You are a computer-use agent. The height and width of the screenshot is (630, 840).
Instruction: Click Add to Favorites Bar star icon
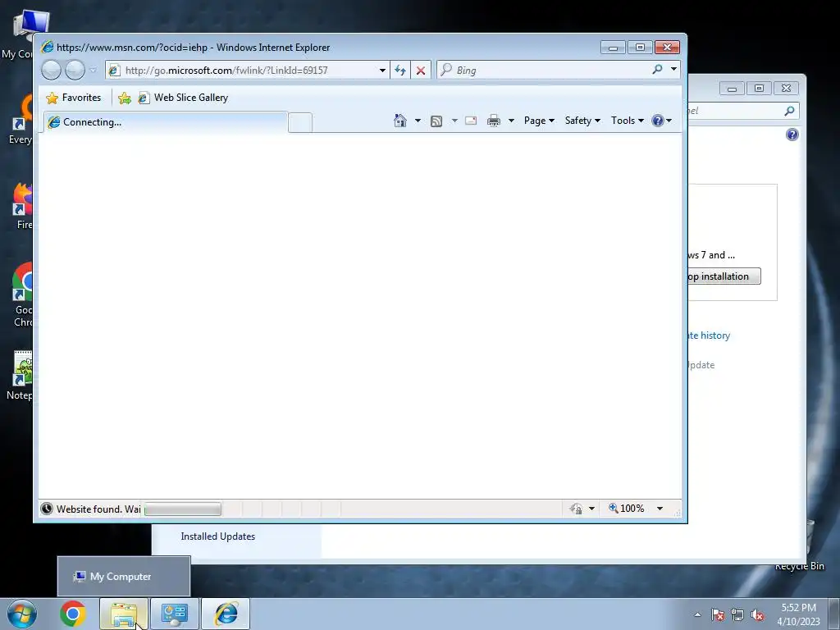coord(125,98)
